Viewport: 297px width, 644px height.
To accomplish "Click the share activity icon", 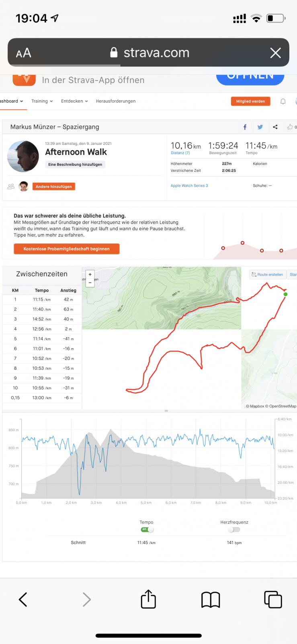I will [275, 127].
